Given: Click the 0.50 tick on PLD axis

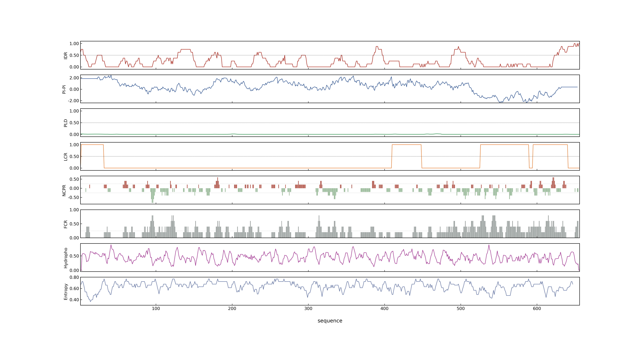Looking at the screenshot, I should [x=74, y=123].
